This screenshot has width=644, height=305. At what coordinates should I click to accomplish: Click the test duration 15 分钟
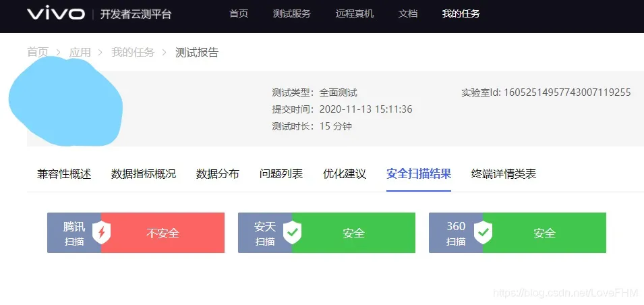[336, 126]
